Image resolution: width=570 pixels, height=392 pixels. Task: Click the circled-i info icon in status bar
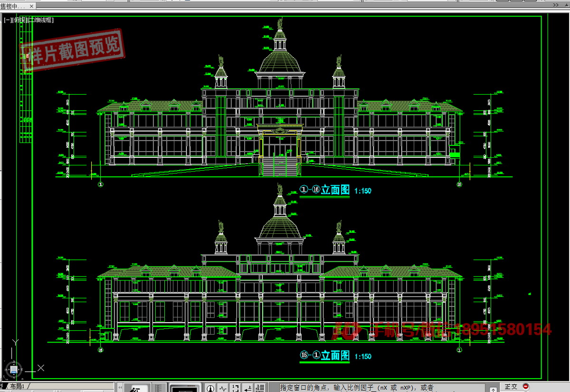click(210, 388)
